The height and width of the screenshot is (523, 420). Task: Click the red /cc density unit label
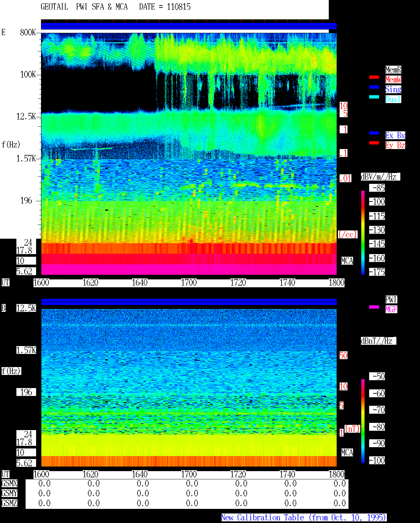(347, 235)
